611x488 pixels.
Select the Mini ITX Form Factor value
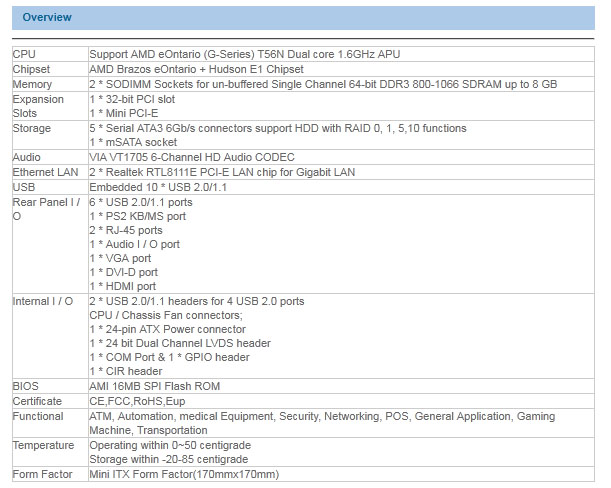pyautogui.click(x=184, y=474)
